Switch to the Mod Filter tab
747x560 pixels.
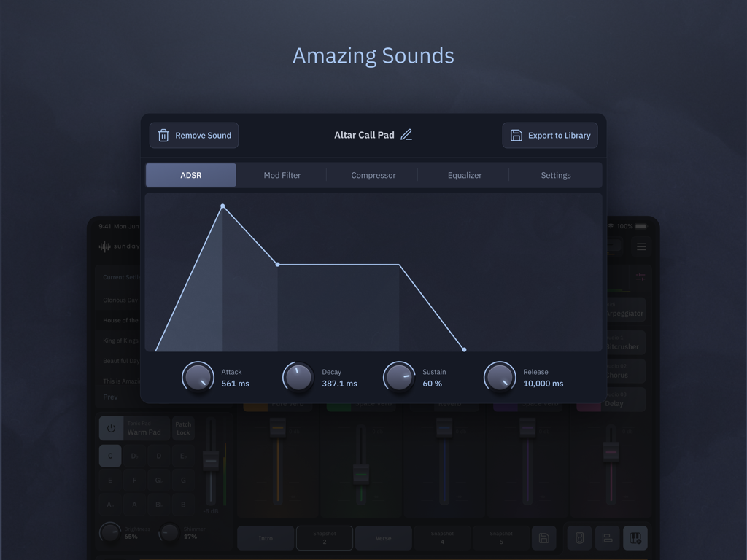click(x=282, y=175)
